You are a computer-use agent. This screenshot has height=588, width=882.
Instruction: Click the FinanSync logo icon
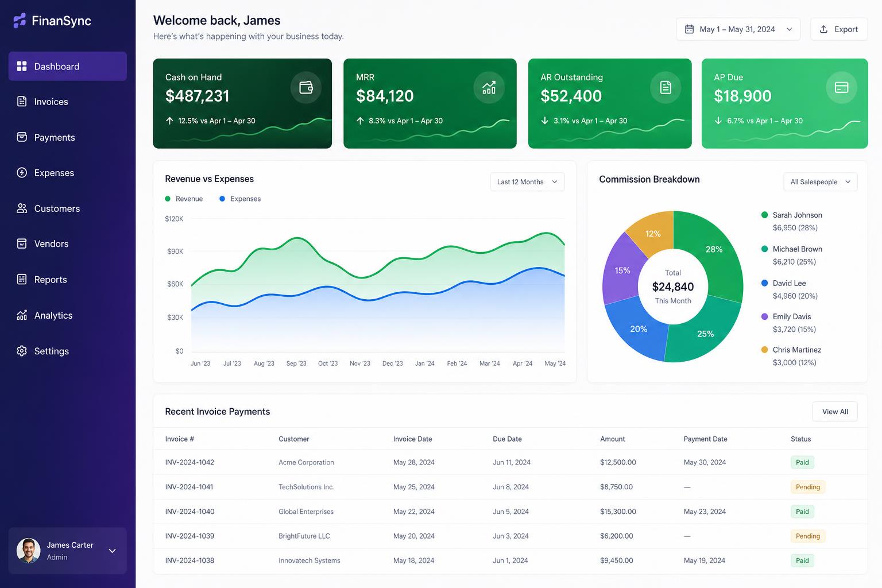(20, 21)
